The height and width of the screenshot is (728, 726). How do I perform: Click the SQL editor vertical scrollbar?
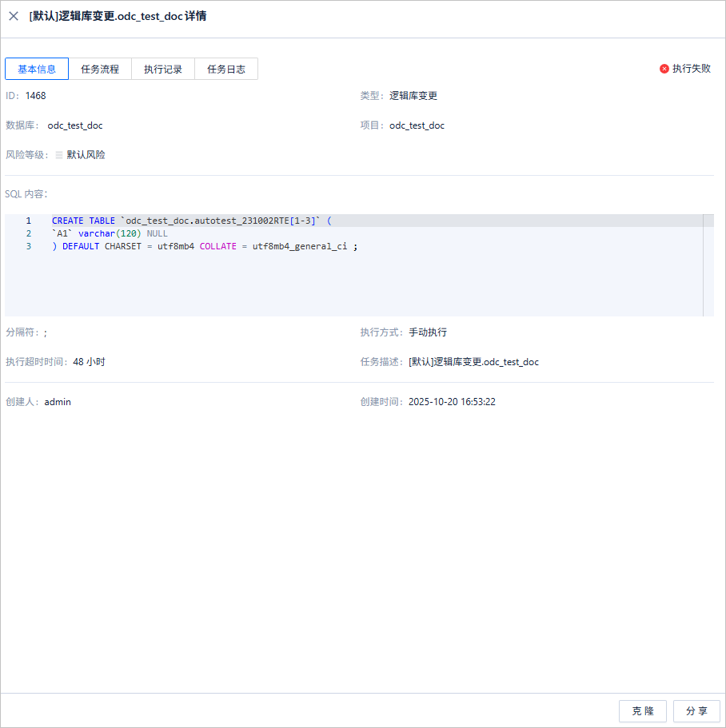[708, 265]
